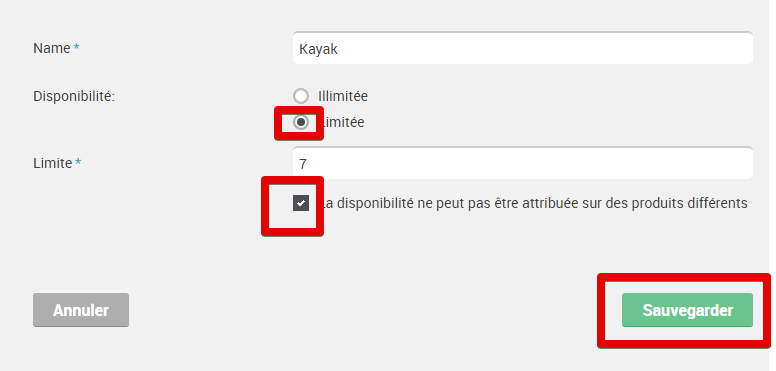Viewport: 776px width, 371px height.
Task: Select the Illimitée radio button
Action: pos(301,96)
